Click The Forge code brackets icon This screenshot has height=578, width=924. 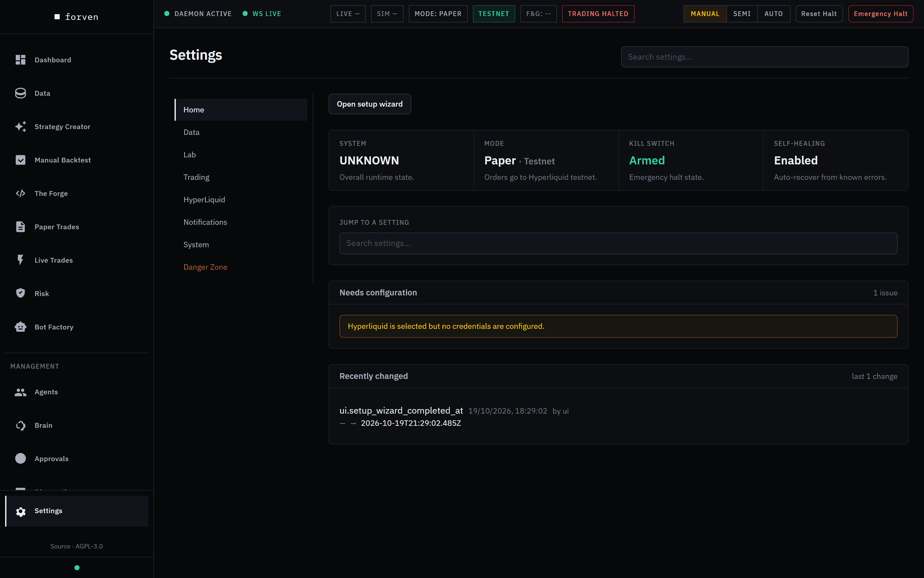21,193
